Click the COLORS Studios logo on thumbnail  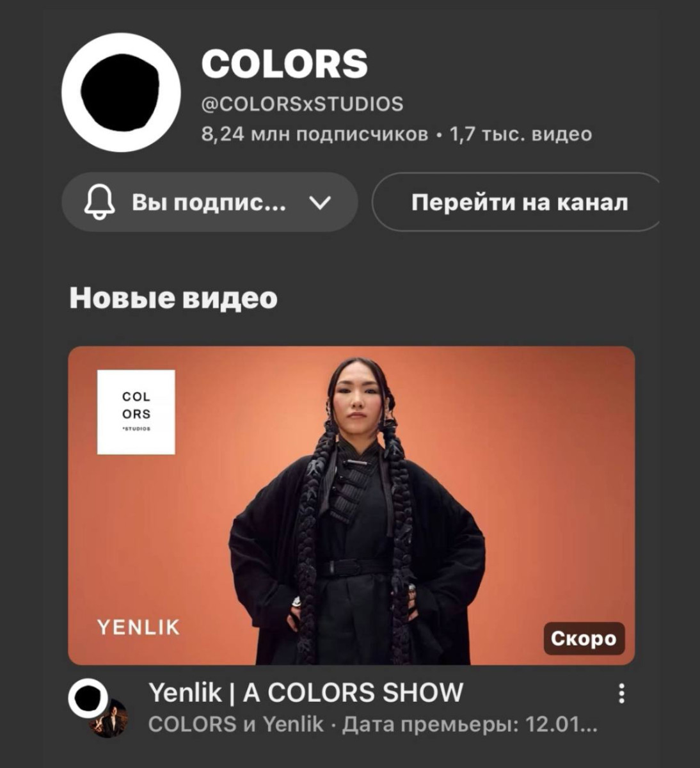pyautogui.click(x=136, y=412)
